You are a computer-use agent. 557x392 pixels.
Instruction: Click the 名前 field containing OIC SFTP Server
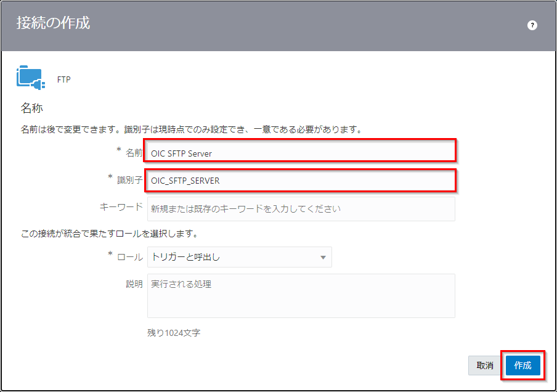click(301, 153)
